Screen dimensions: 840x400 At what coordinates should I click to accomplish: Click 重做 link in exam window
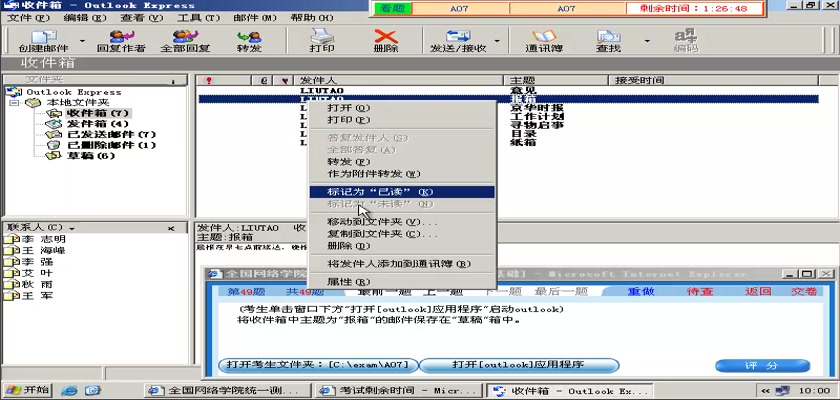point(641,291)
